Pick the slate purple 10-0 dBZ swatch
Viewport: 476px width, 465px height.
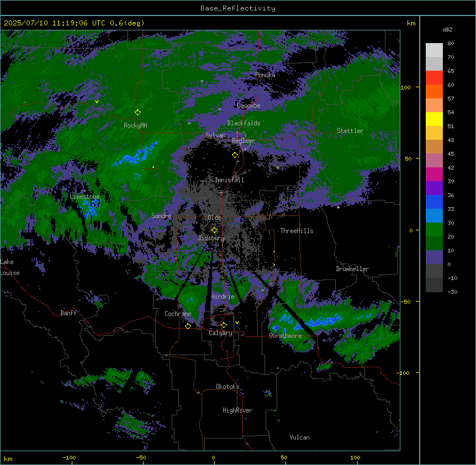click(x=434, y=257)
